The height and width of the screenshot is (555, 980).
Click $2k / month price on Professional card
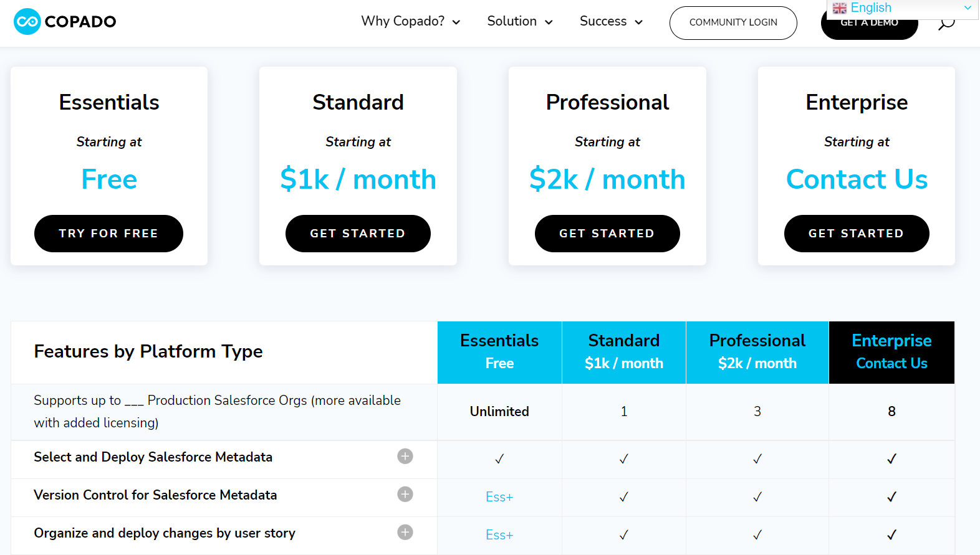pyautogui.click(x=607, y=179)
